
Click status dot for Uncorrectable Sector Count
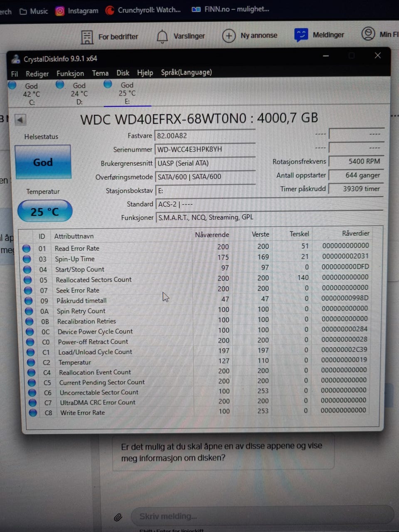pos(32,392)
